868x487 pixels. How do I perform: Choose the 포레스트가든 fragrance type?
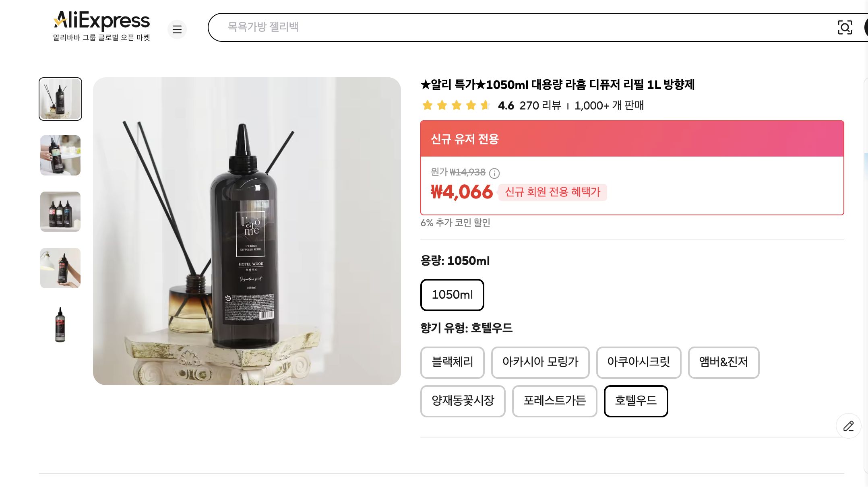[x=554, y=401]
